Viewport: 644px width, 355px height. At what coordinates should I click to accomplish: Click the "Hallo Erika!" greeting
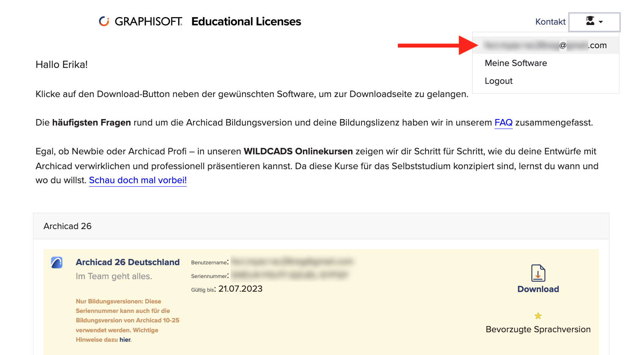pos(61,64)
